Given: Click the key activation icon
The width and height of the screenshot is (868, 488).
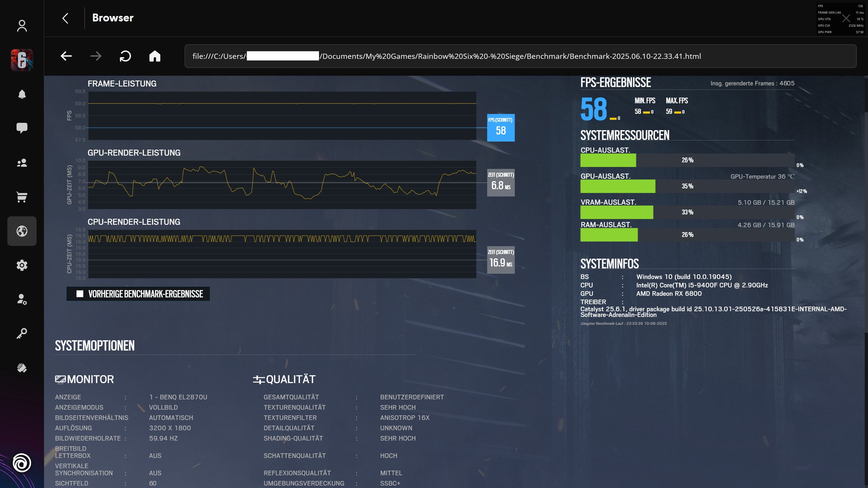Looking at the screenshot, I should tap(22, 333).
